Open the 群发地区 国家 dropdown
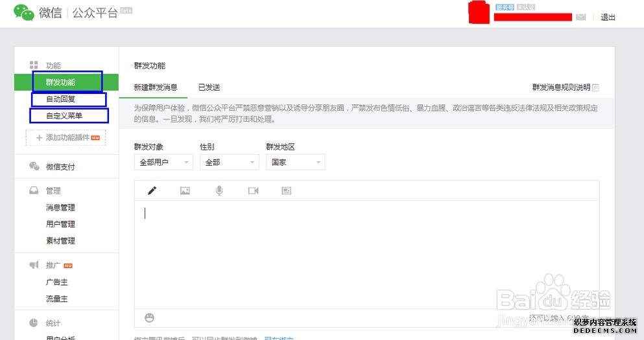The height and width of the screenshot is (340, 644). pyautogui.click(x=295, y=163)
